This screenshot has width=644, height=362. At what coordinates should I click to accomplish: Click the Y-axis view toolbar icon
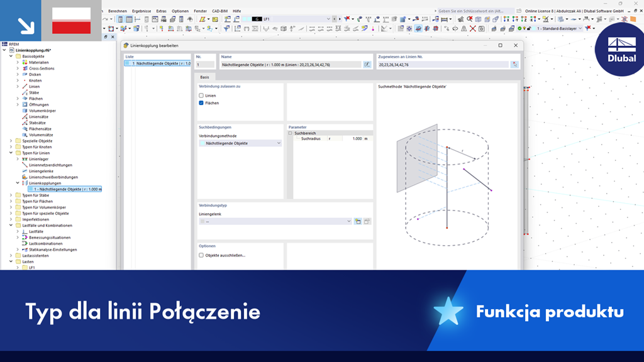[515, 19]
